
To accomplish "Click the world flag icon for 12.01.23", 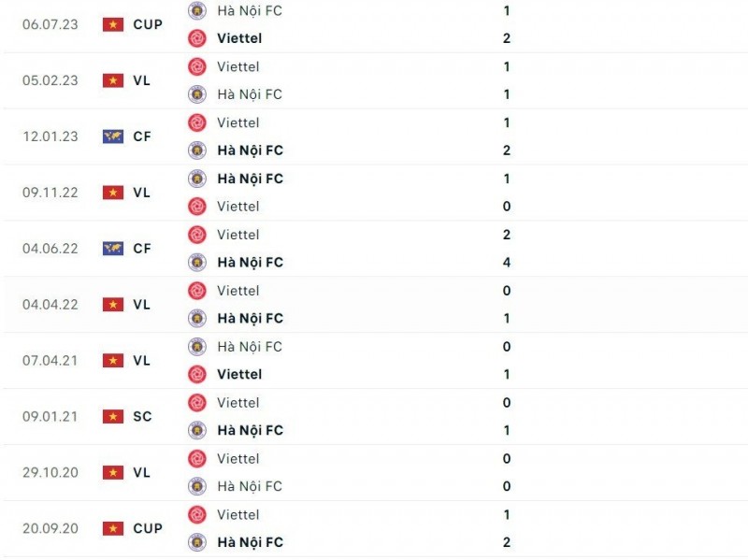I will point(113,136).
